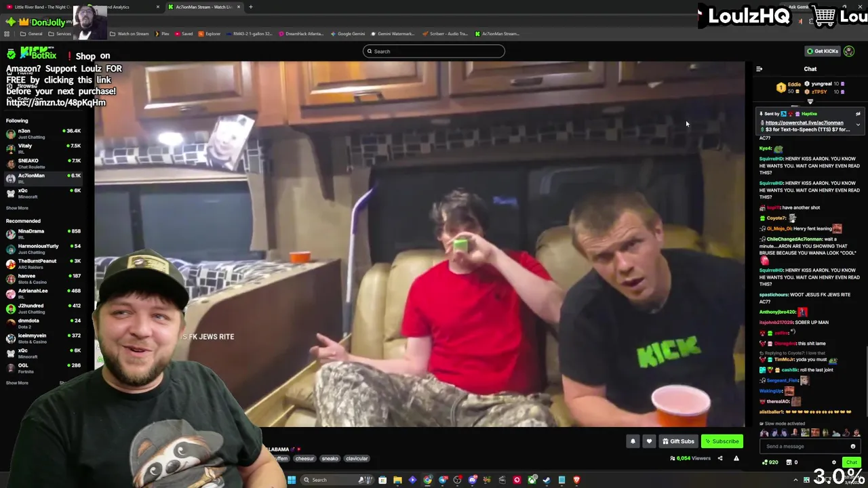Open J2hundred recommended channel
Viewport: 868px width, 488px height.
tap(43, 308)
